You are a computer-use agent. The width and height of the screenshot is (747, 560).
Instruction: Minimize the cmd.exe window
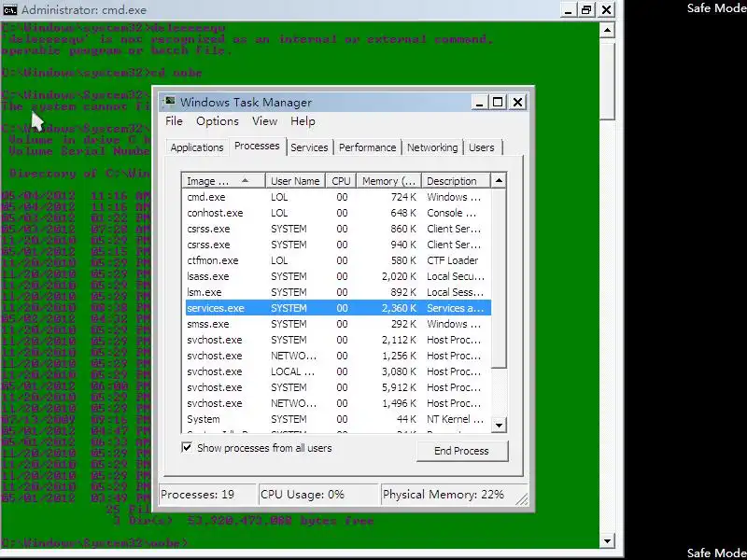(568, 9)
